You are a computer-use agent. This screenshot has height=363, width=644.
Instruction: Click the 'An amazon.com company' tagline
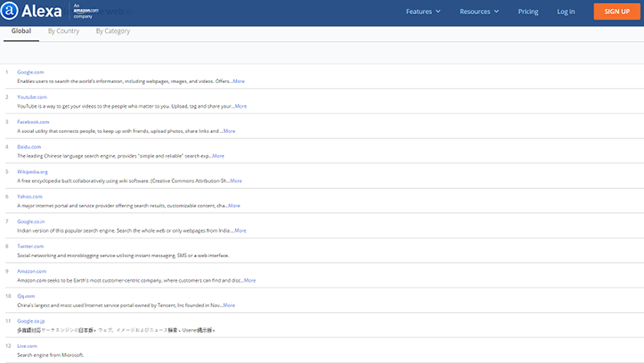(x=86, y=11)
